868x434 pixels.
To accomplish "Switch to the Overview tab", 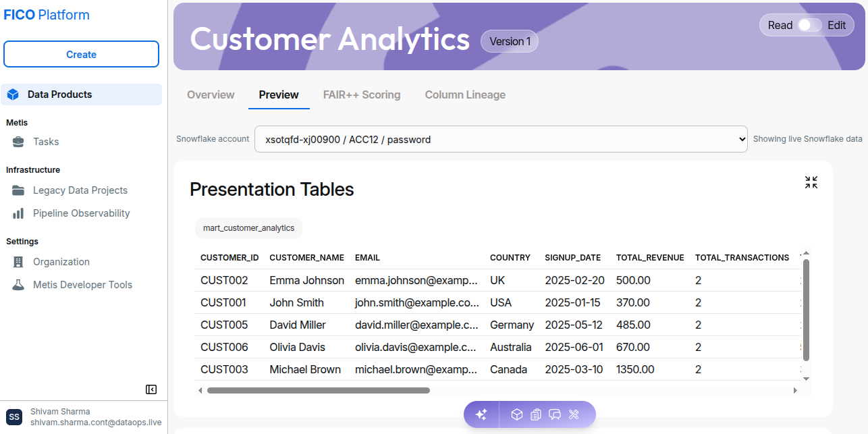I will pyautogui.click(x=211, y=95).
